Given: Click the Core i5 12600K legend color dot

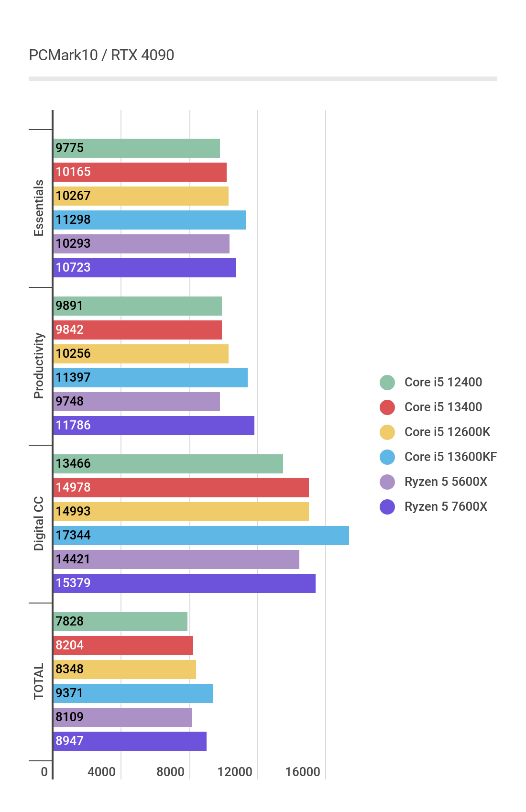Looking at the screenshot, I should pos(387,432).
